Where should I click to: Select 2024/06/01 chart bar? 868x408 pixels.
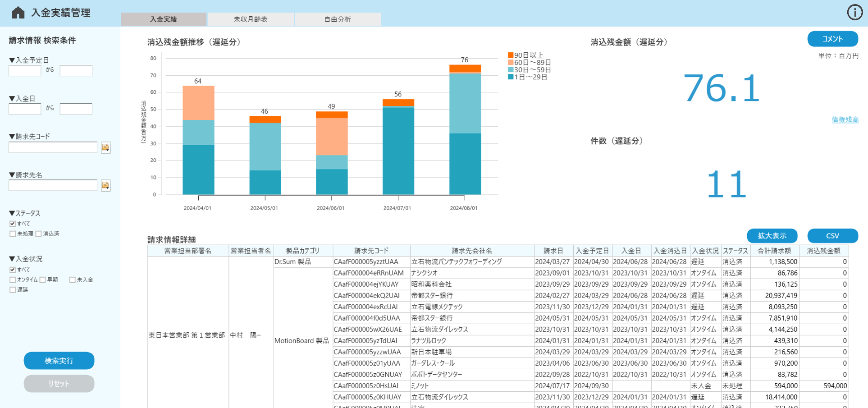click(332, 153)
